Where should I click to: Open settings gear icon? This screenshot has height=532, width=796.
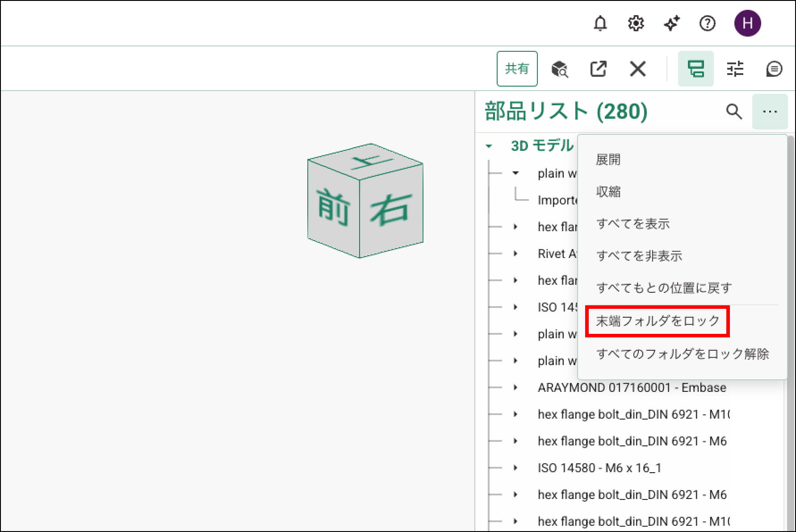pyautogui.click(x=636, y=23)
